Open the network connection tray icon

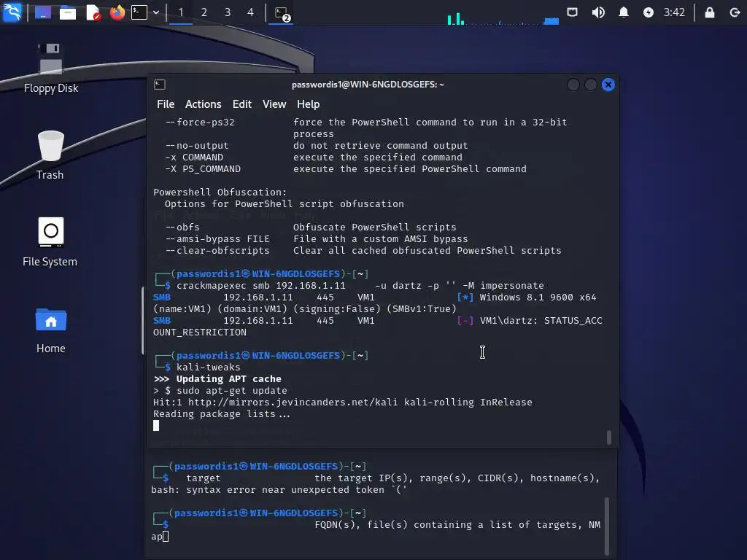(572, 12)
